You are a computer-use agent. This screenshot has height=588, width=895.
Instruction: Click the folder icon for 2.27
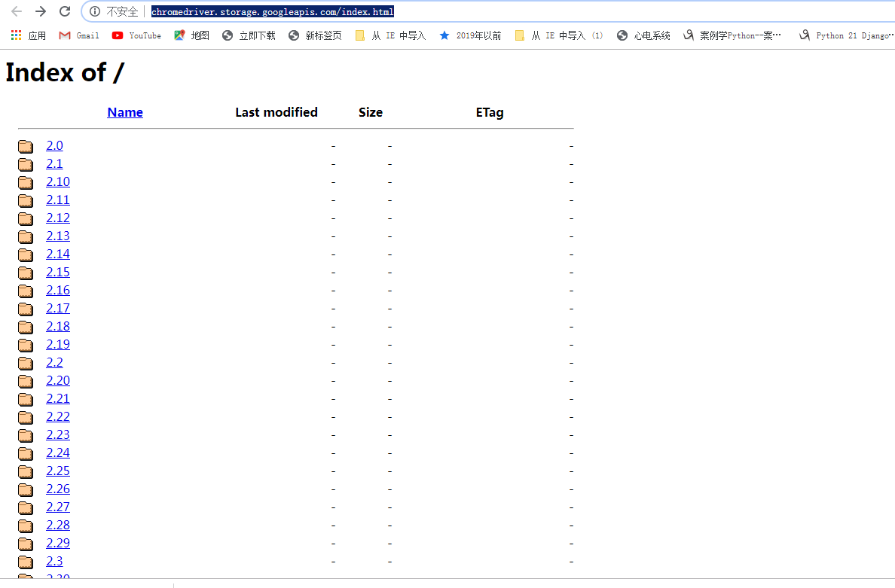tap(26, 507)
